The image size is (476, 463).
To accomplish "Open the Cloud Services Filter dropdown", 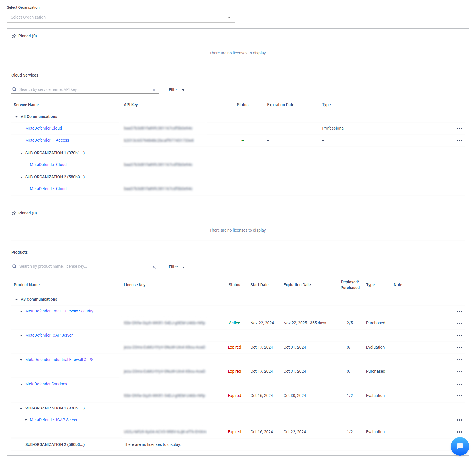I will (x=177, y=90).
